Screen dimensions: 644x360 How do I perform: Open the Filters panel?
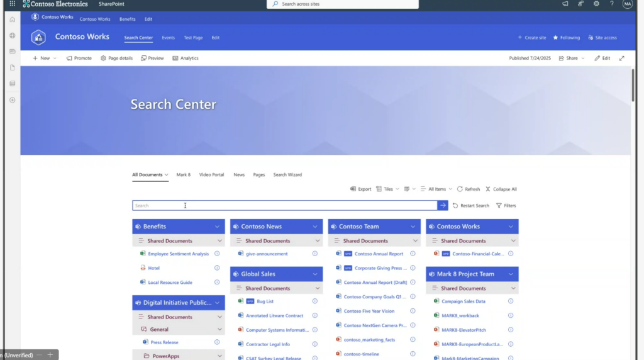pyautogui.click(x=506, y=205)
